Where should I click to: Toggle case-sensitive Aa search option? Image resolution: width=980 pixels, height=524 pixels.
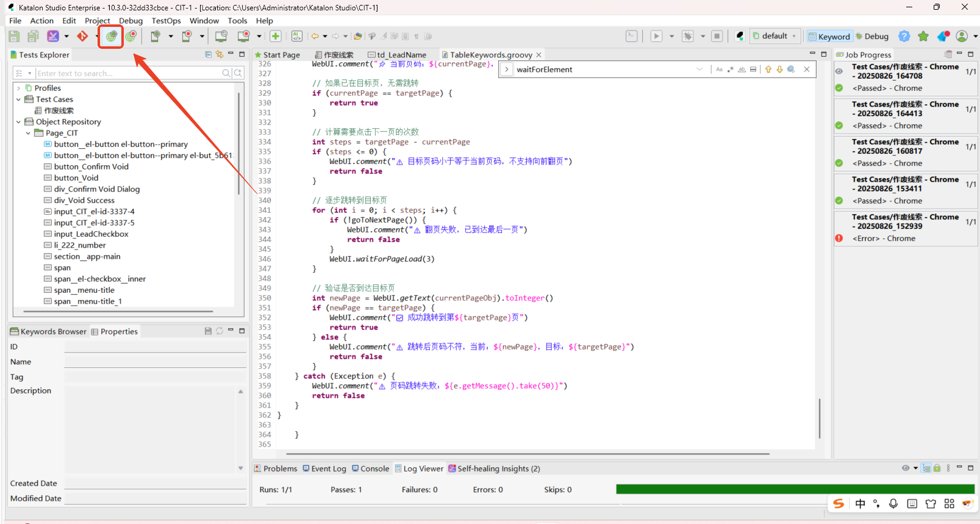pos(719,70)
